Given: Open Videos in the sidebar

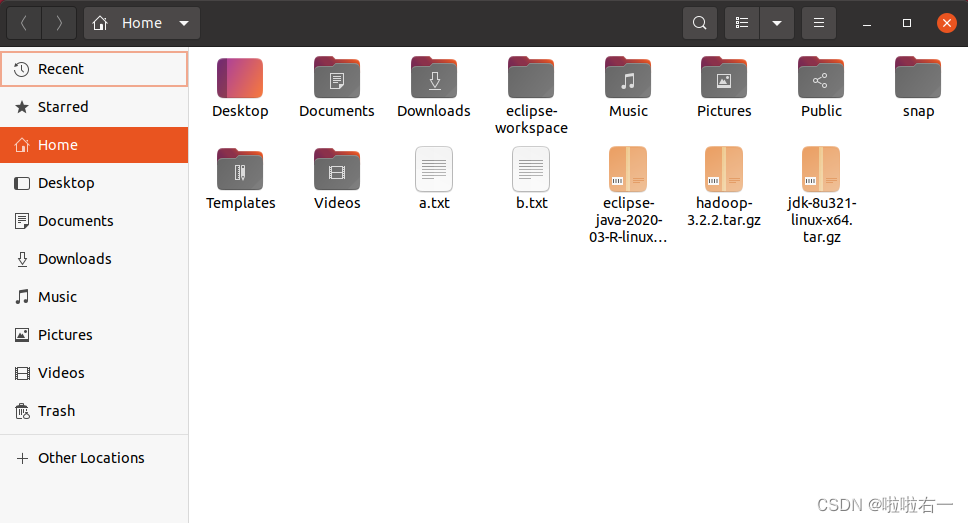Looking at the screenshot, I should pos(94,373).
